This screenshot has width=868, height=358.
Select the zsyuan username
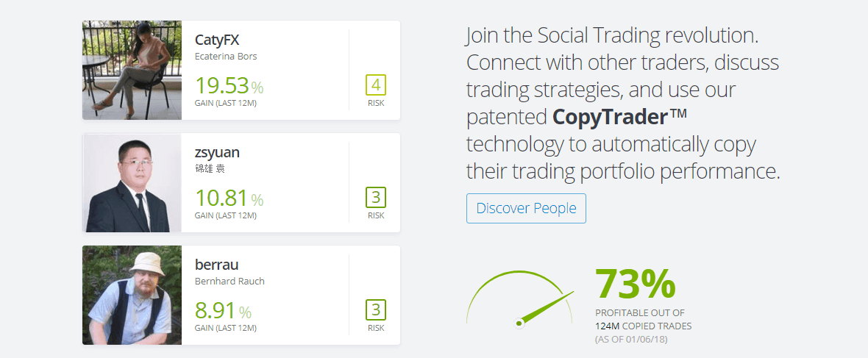tap(217, 152)
